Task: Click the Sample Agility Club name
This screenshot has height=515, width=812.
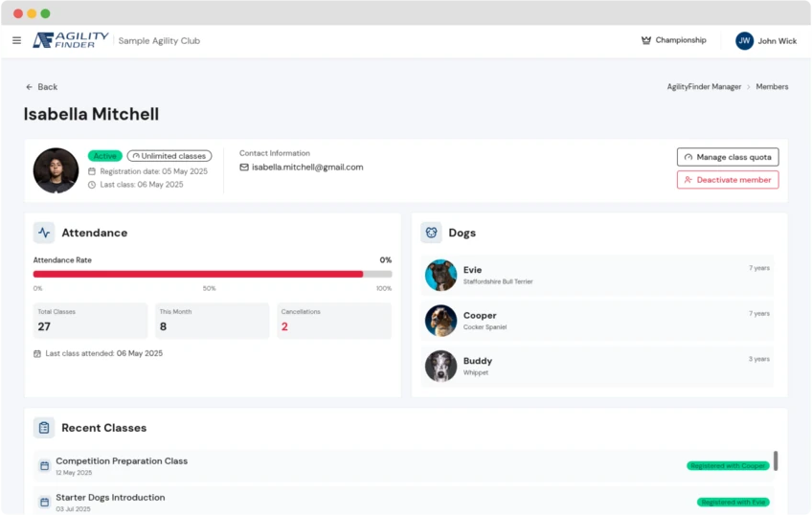Action: point(159,41)
